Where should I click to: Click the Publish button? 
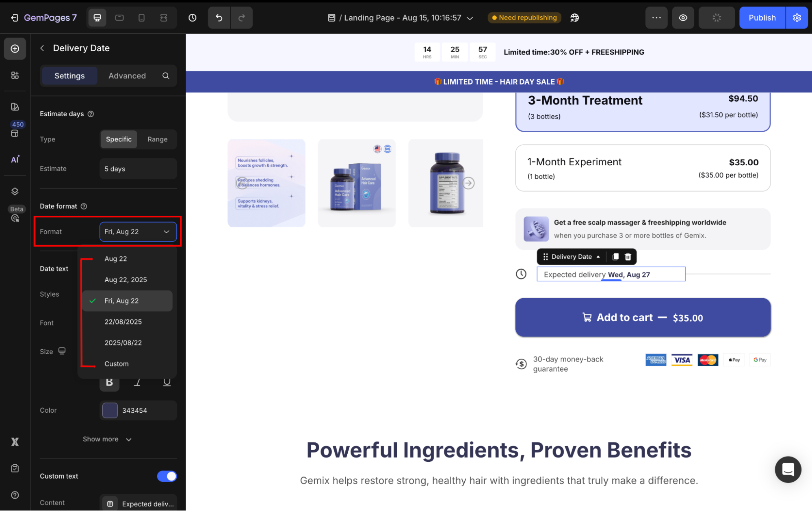(x=762, y=18)
